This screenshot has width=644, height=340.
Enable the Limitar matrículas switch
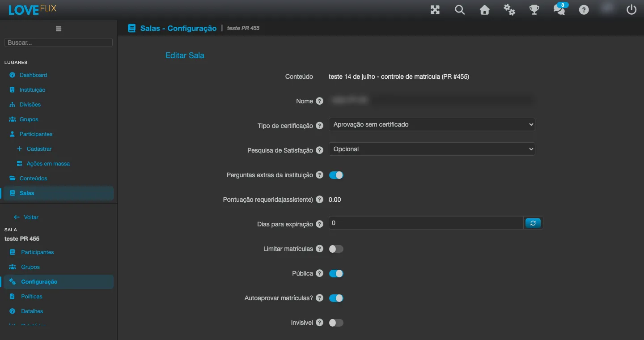336,249
